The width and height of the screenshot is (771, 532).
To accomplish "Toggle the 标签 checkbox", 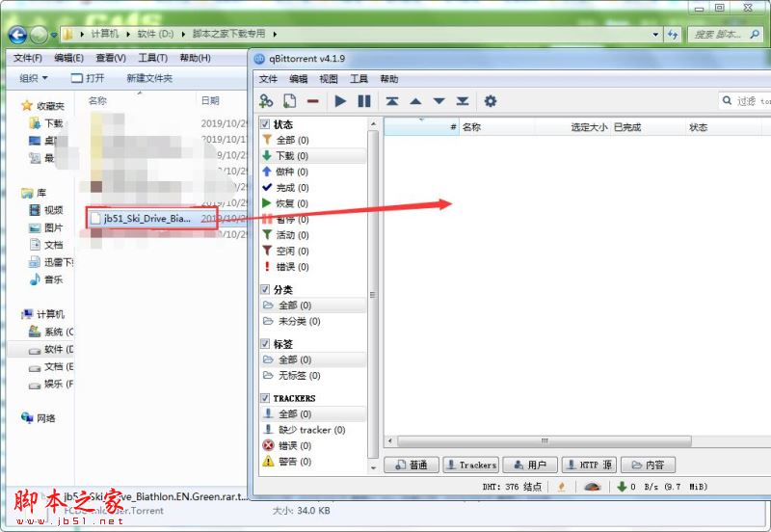I will (x=265, y=343).
